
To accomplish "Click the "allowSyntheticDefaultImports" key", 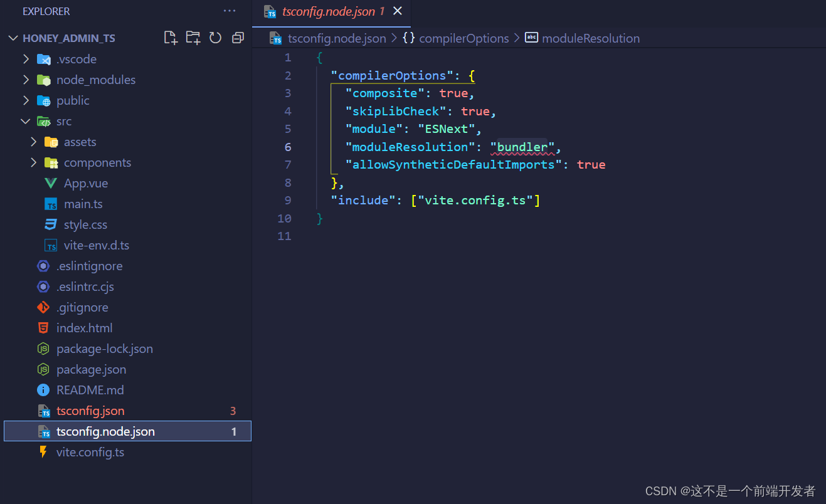I will pos(453,165).
